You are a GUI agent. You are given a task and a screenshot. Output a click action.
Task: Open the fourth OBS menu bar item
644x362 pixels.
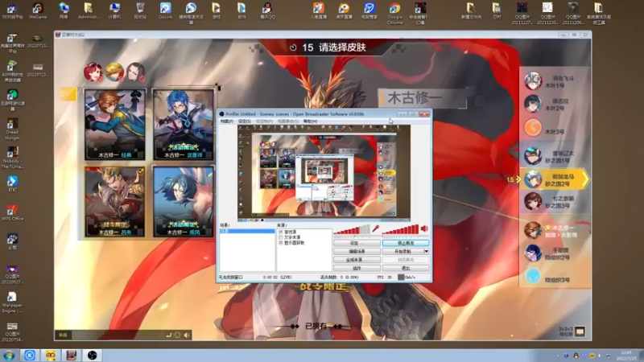pos(288,121)
